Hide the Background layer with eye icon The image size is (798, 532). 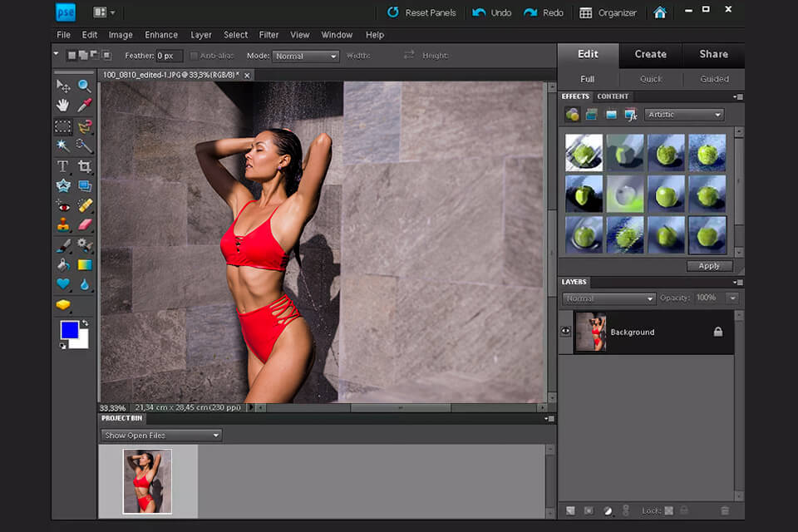(x=565, y=332)
